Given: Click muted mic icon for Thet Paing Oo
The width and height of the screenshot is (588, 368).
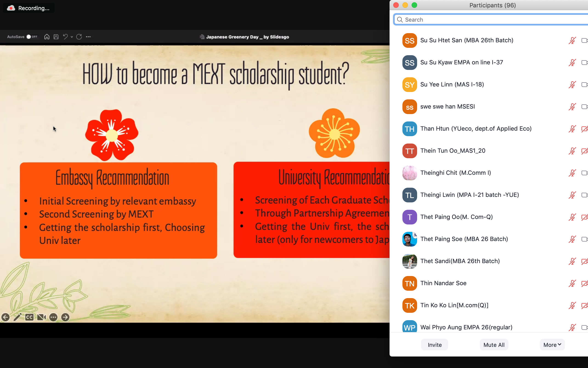Looking at the screenshot, I should click(x=572, y=217).
